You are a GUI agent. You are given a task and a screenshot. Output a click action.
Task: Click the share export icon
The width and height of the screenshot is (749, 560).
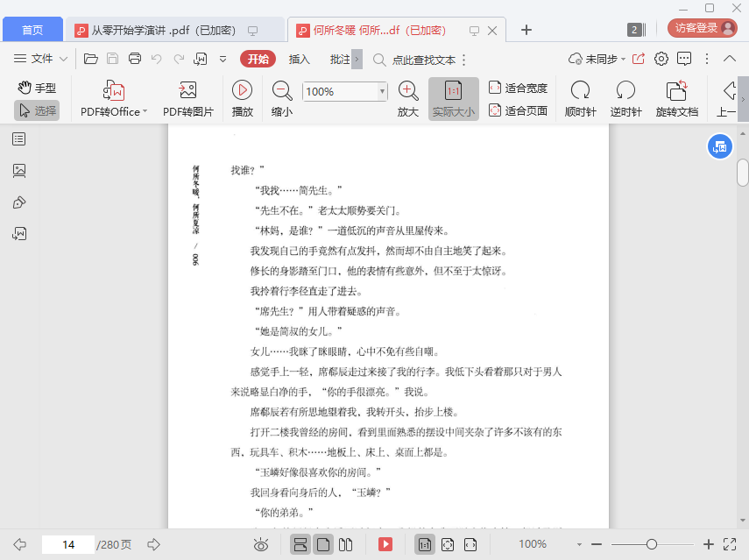[638, 59]
